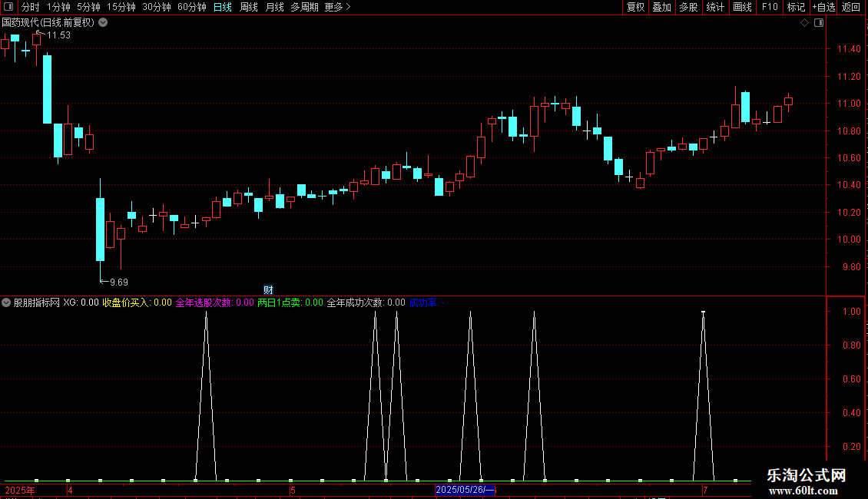Open 统计 statistics
The width and height of the screenshot is (868, 499).
[x=715, y=7]
